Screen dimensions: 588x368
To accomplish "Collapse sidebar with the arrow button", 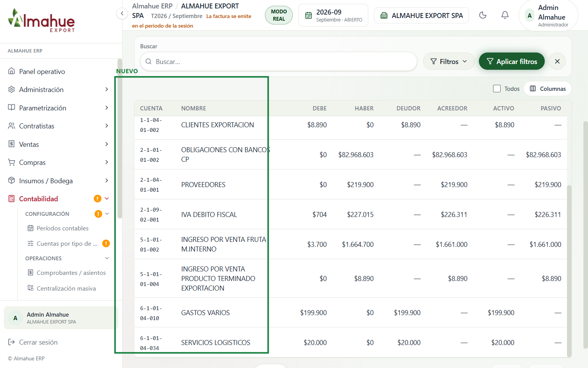I will pos(122,14).
